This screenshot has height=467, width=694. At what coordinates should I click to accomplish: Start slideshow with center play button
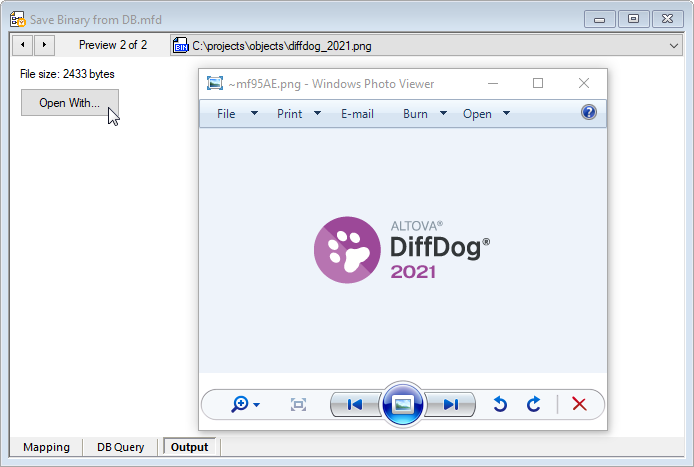pos(402,404)
